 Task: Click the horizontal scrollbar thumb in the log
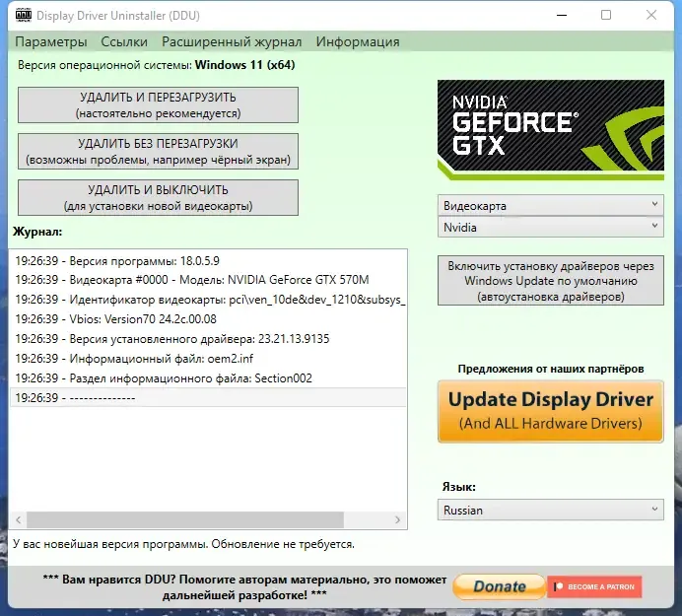185,519
